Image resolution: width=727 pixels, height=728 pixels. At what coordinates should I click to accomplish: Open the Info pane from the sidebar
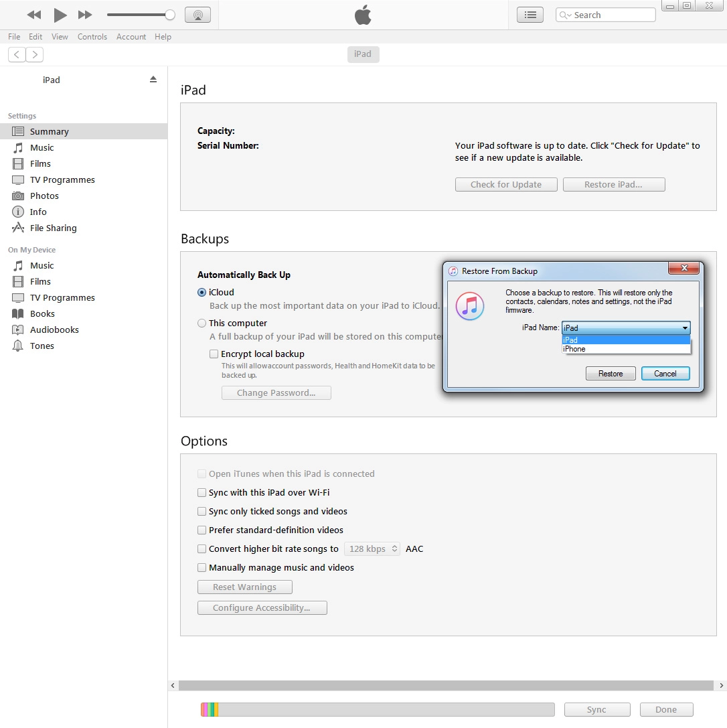point(38,212)
